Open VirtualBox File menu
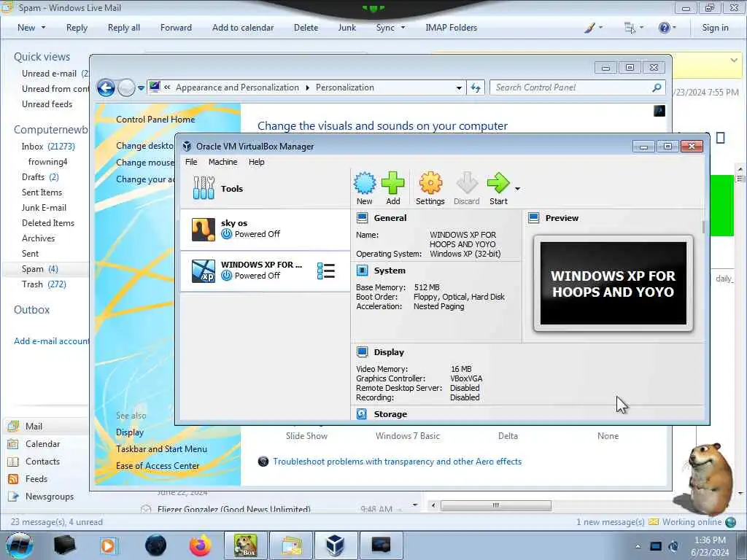The image size is (747, 560). [191, 162]
